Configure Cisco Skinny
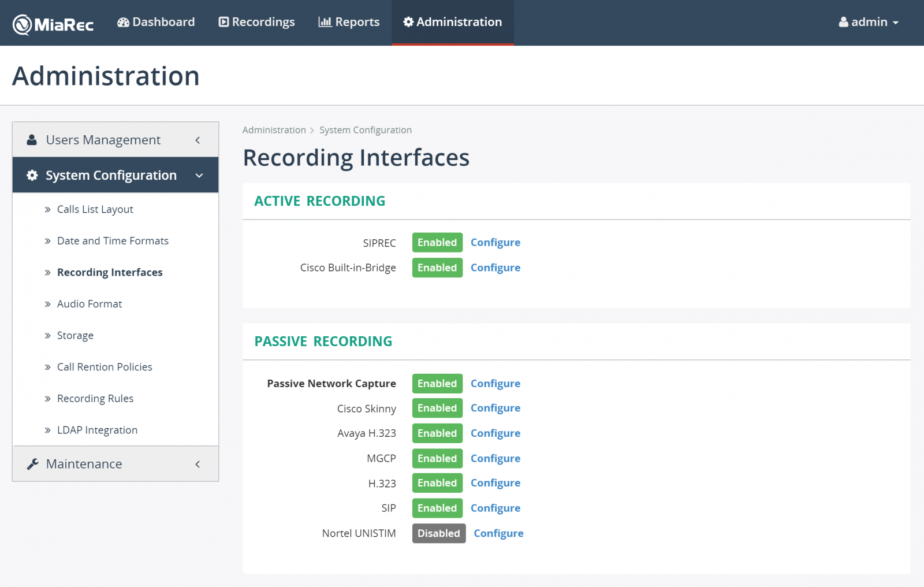 click(495, 408)
